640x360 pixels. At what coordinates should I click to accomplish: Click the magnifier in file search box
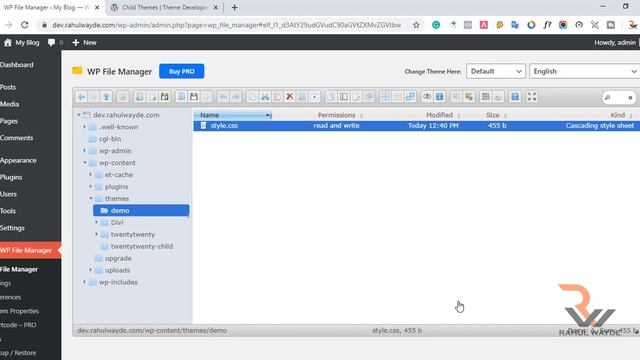point(608,98)
